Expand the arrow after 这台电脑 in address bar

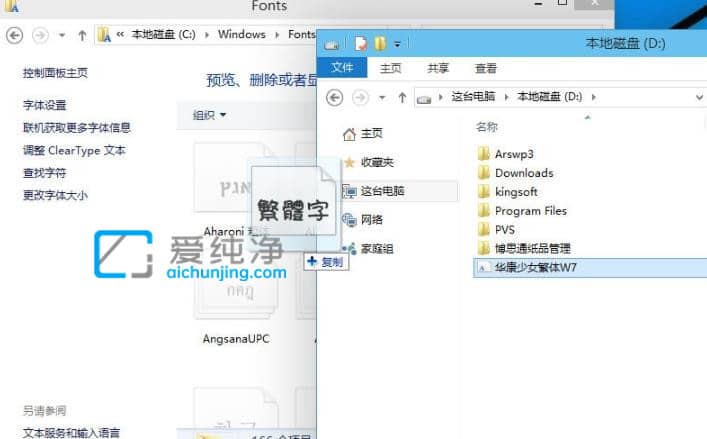point(506,97)
